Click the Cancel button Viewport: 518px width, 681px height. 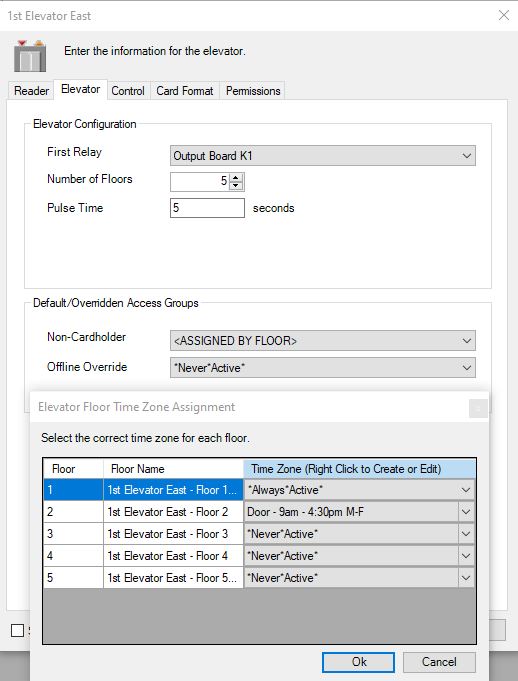[439, 662]
